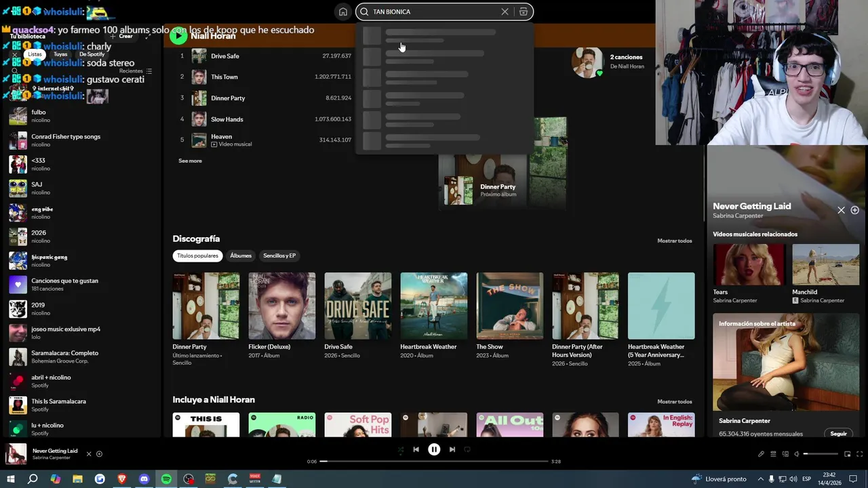Open the 2026 playlist in library

point(81,237)
